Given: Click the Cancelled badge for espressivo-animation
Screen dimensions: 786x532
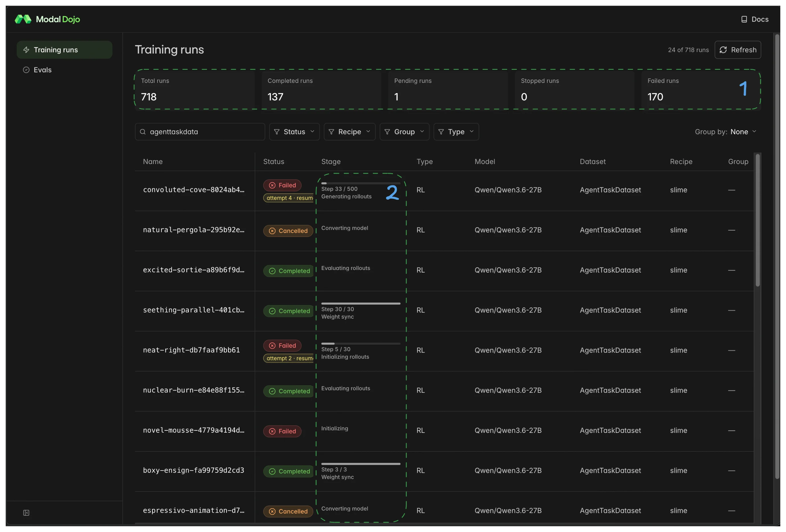Looking at the screenshot, I should click(x=288, y=511).
